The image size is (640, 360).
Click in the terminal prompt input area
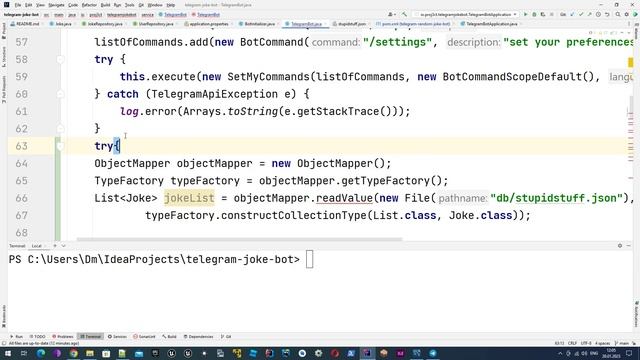coord(309,260)
